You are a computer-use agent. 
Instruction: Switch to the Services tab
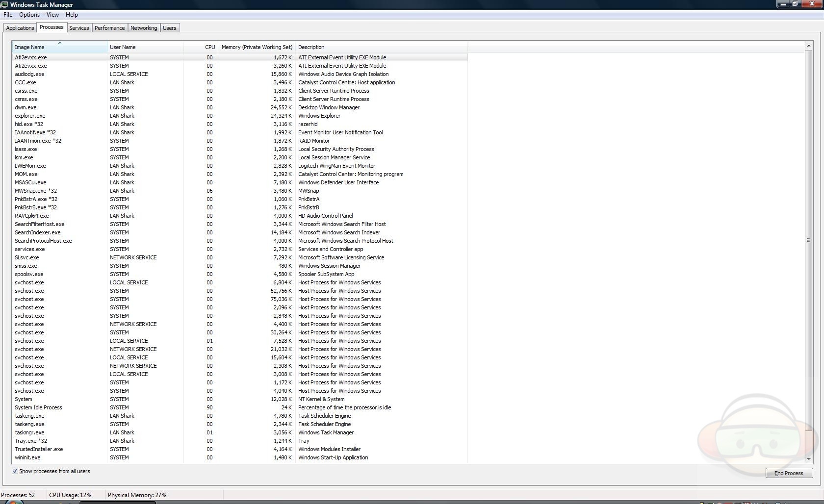[79, 28]
